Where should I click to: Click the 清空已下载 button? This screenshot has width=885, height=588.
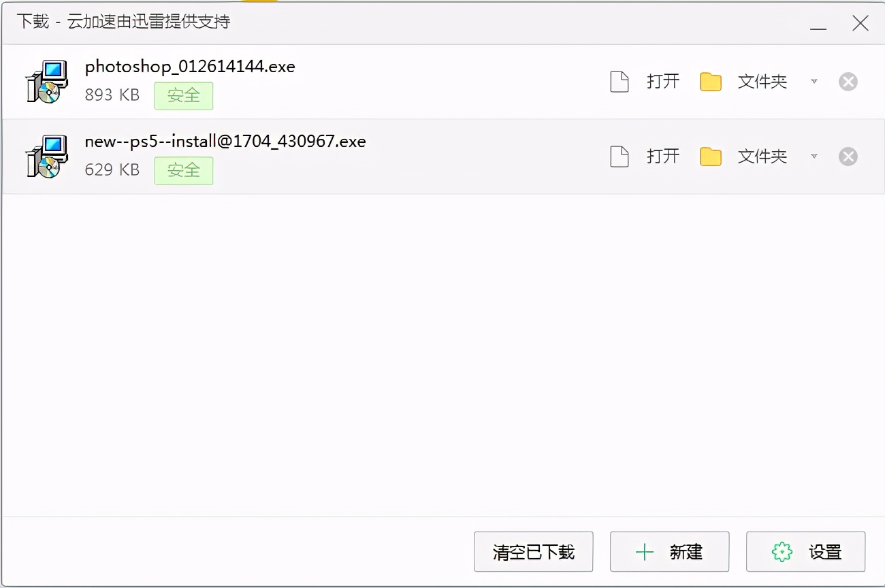pyautogui.click(x=533, y=552)
